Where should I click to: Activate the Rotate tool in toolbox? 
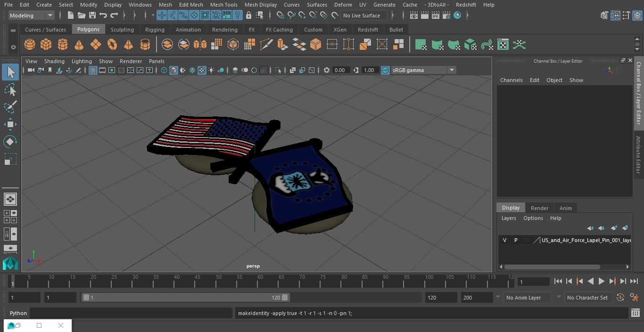click(x=10, y=142)
